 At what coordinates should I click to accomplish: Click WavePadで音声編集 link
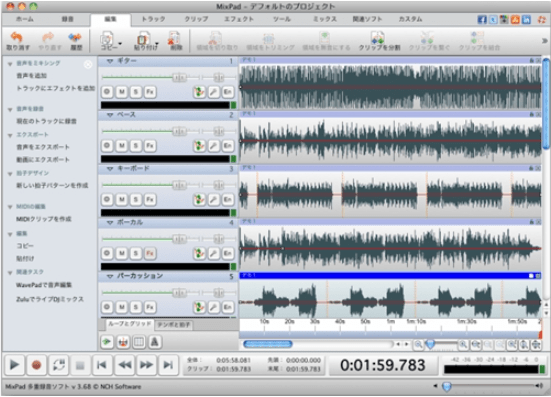tap(44, 285)
